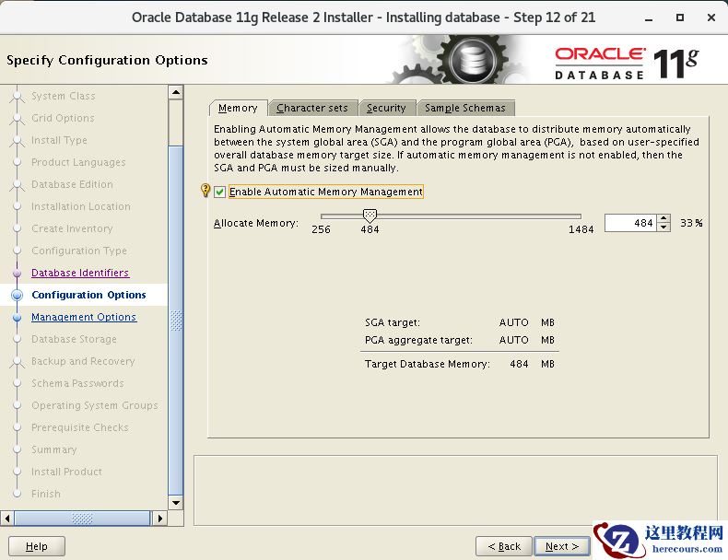The height and width of the screenshot is (560, 728).
Task: Click the Product Languages step text
Action: coord(78,162)
